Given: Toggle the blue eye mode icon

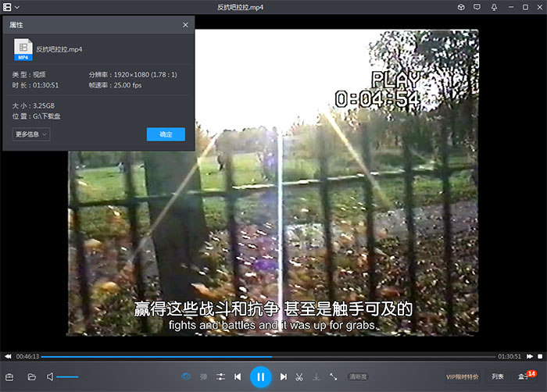Looking at the screenshot, I should click(186, 377).
